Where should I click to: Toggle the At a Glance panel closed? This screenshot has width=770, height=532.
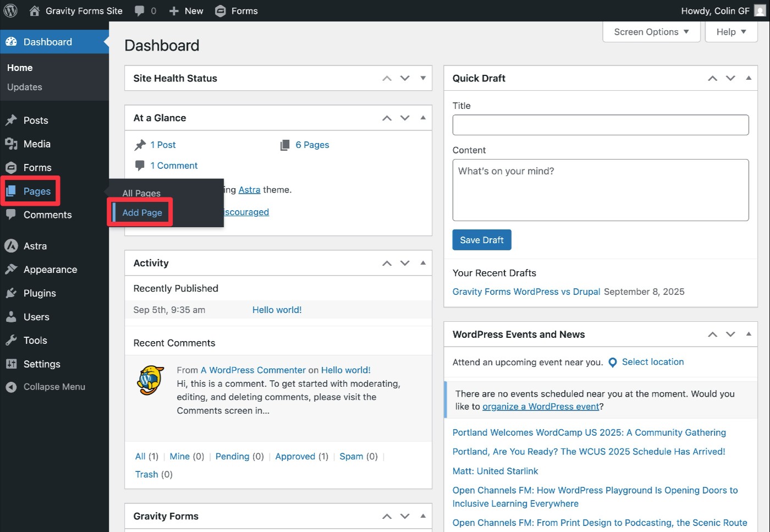tap(422, 118)
